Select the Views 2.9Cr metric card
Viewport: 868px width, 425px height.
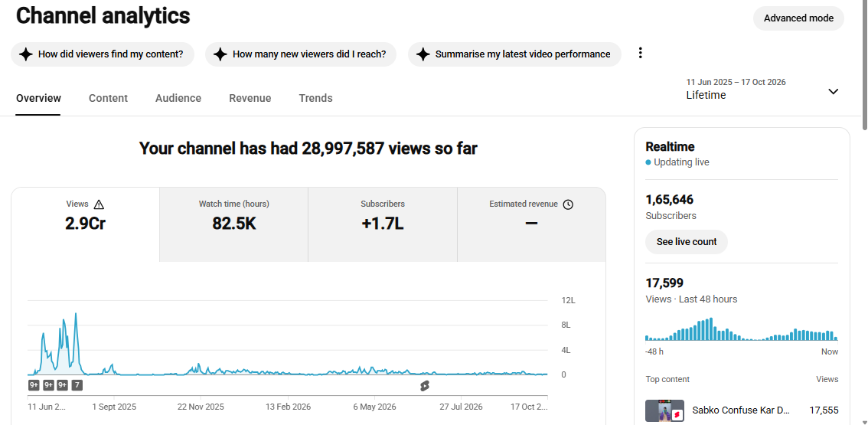85,224
